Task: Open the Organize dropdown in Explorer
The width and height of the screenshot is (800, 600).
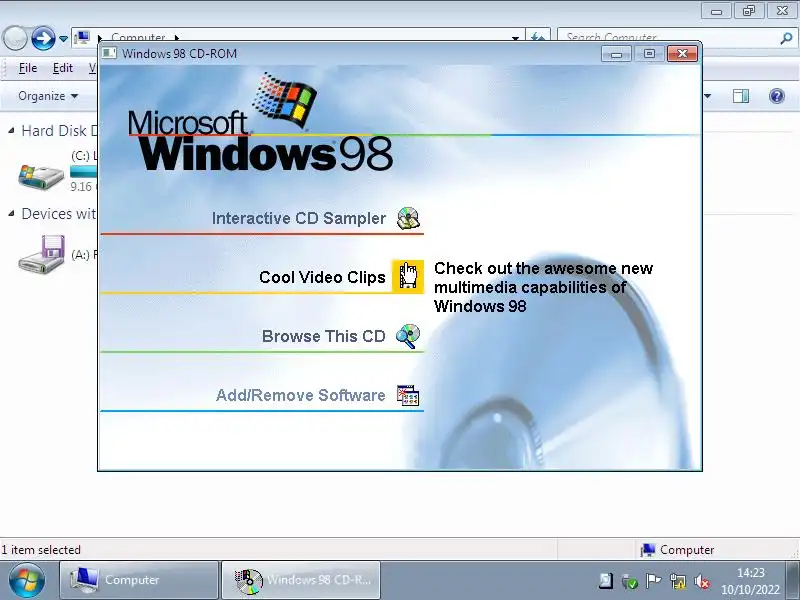Action: click(47, 96)
